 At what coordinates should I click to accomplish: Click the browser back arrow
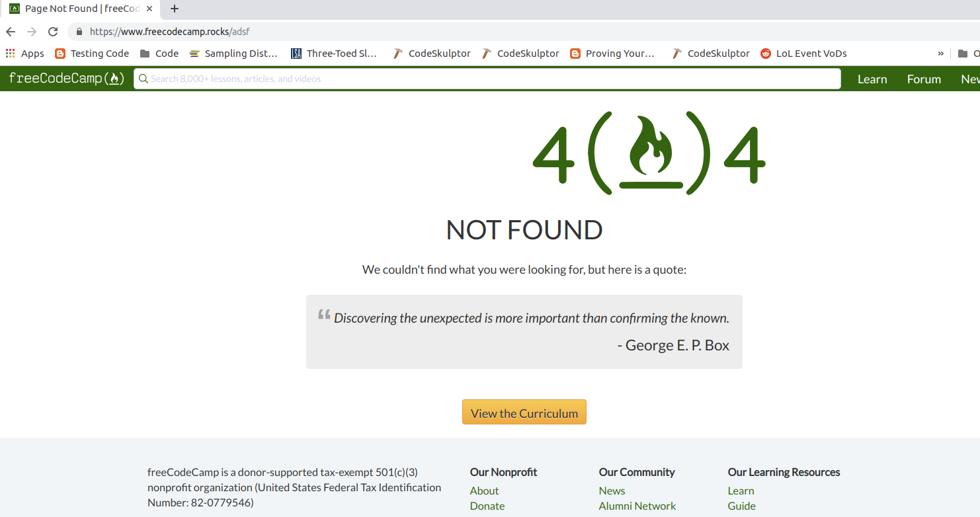[11, 32]
